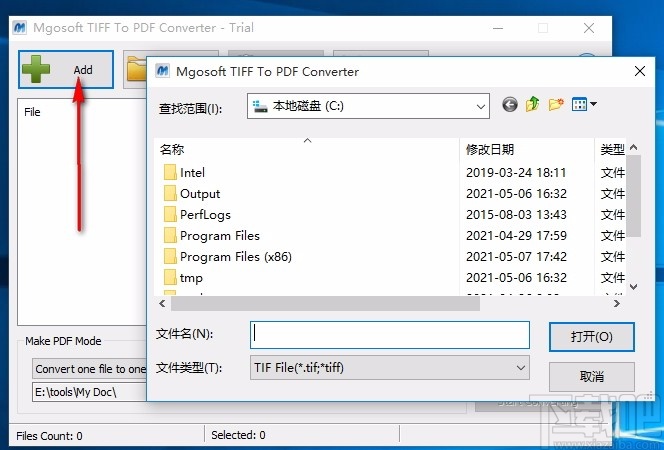
Task: Click the local disk drive icon in combo
Action: pos(260,106)
